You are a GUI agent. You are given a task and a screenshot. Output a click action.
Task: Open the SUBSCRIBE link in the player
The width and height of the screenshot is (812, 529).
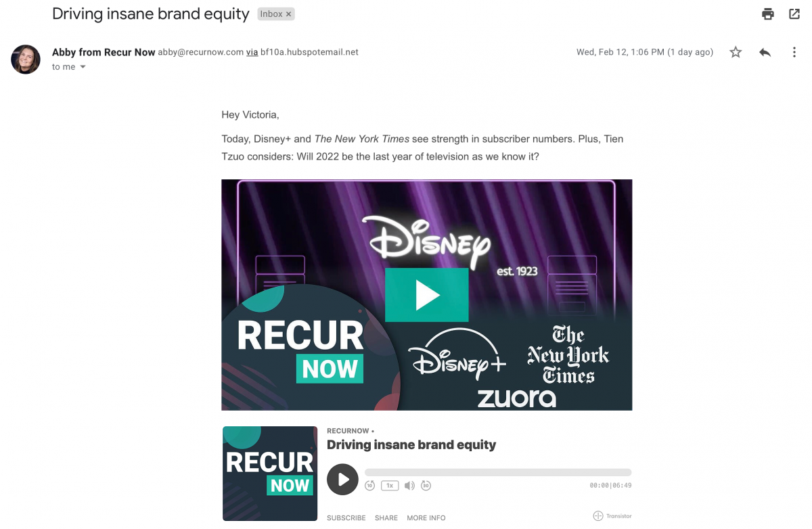pos(346,517)
